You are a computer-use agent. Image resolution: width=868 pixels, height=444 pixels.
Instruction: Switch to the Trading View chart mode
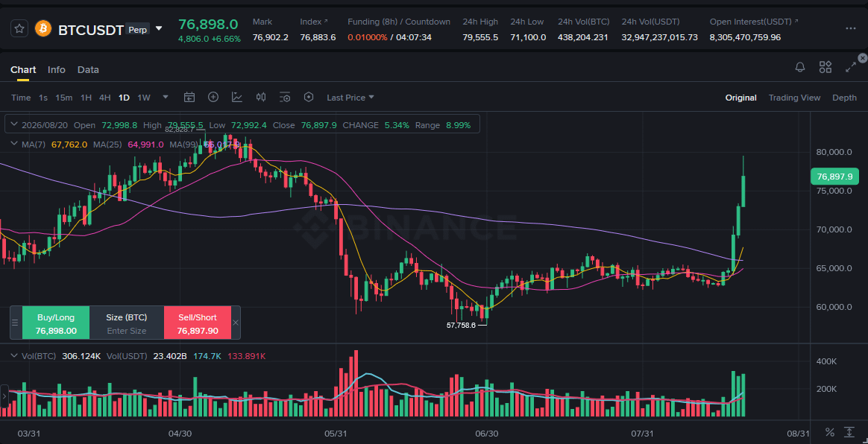(x=794, y=98)
